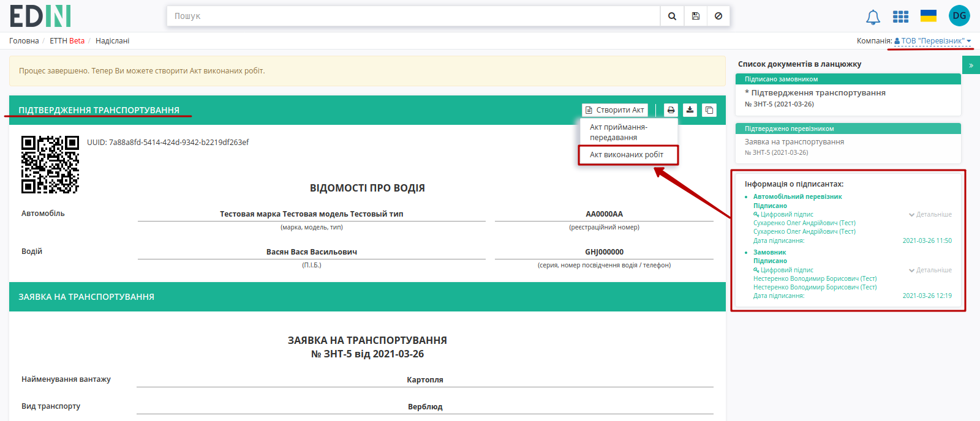The height and width of the screenshot is (421, 980).
Task: Collapse the side panel with the double chevron
Action: [x=971, y=65]
